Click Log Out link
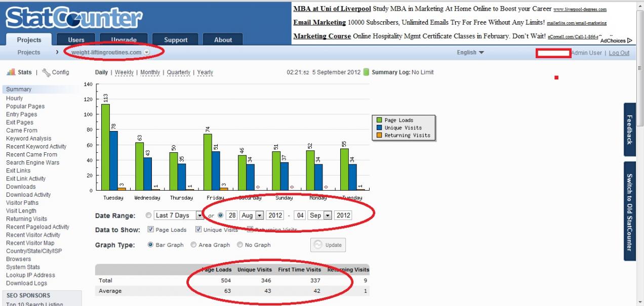The height and width of the screenshot is (306, 644). click(619, 53)
